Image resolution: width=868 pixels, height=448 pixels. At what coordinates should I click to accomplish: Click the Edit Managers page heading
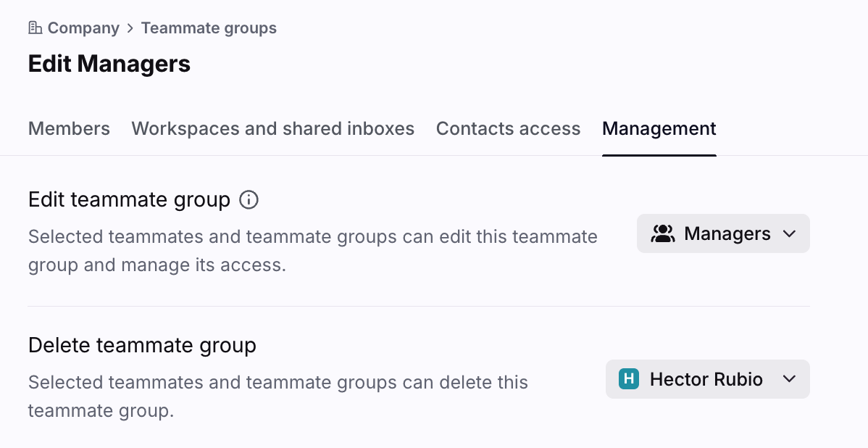point(109,64)
